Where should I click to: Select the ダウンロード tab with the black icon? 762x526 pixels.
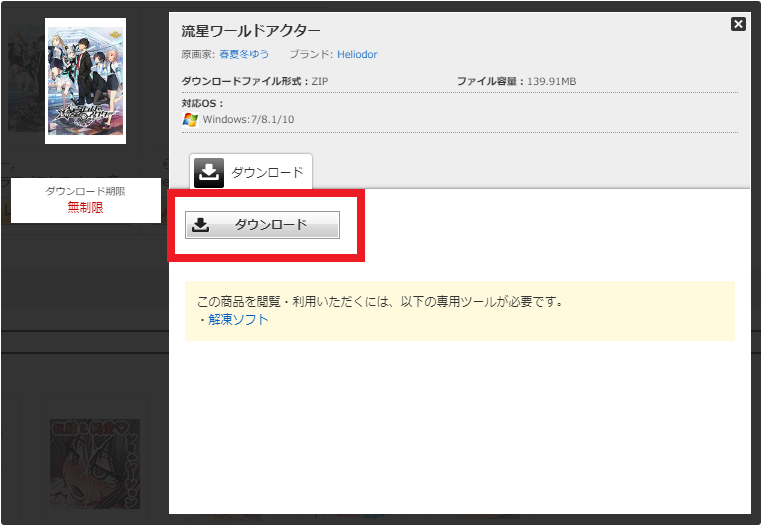coord(251,172)
